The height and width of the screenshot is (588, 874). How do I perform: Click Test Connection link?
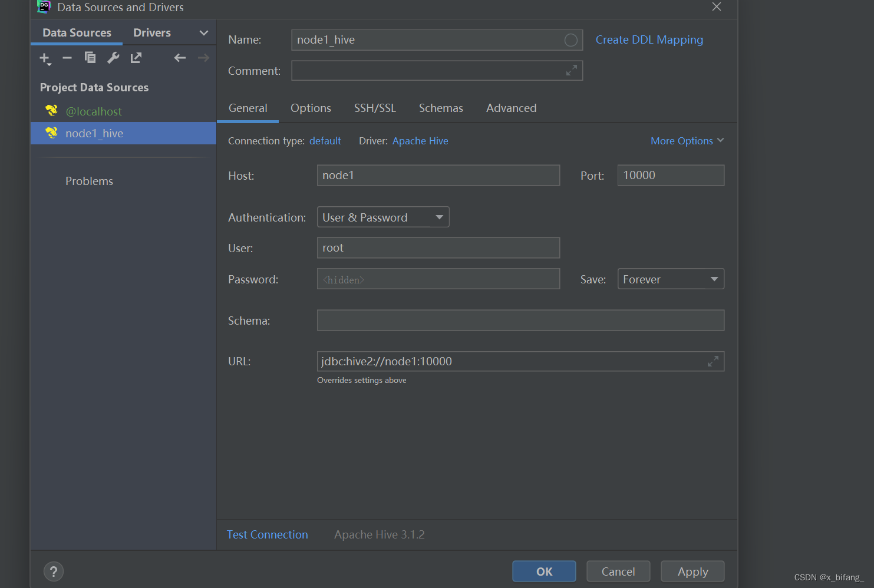(x=268, y=534)
